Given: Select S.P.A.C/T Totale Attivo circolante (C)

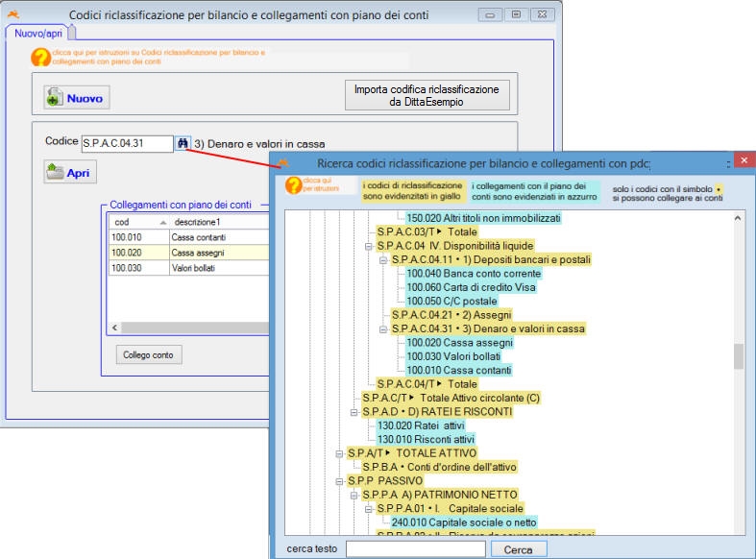Looking at the screenshot, I should pyautogui.click(x=451, y=398).
